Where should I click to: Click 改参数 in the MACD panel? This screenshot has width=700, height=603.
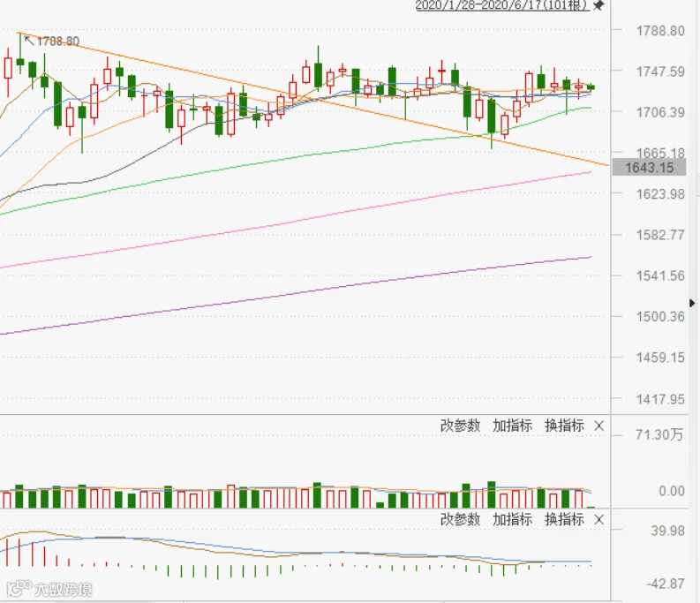point(460,519)
